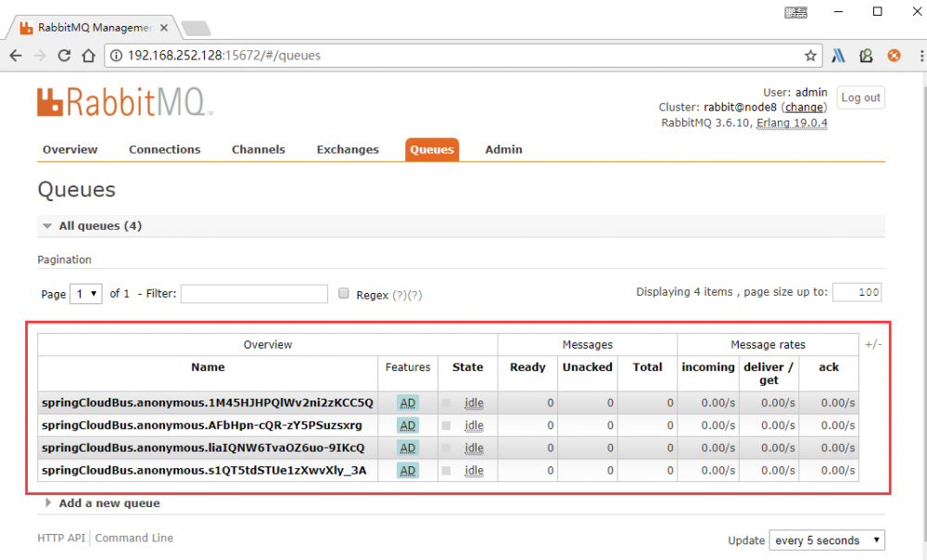Click the change cluster name link
The height and width of the screenshot is (560, 927).
(x=804, y=108)
